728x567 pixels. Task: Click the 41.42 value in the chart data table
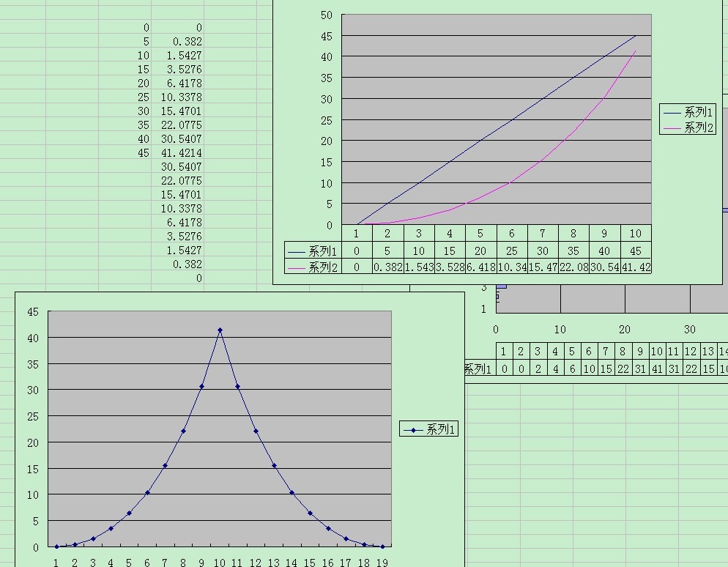636,267
